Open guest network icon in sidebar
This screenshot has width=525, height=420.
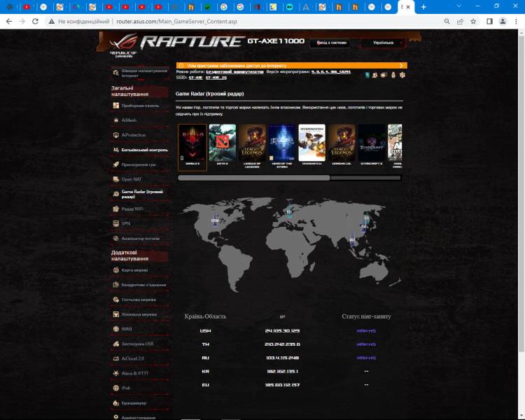point(115,300)
